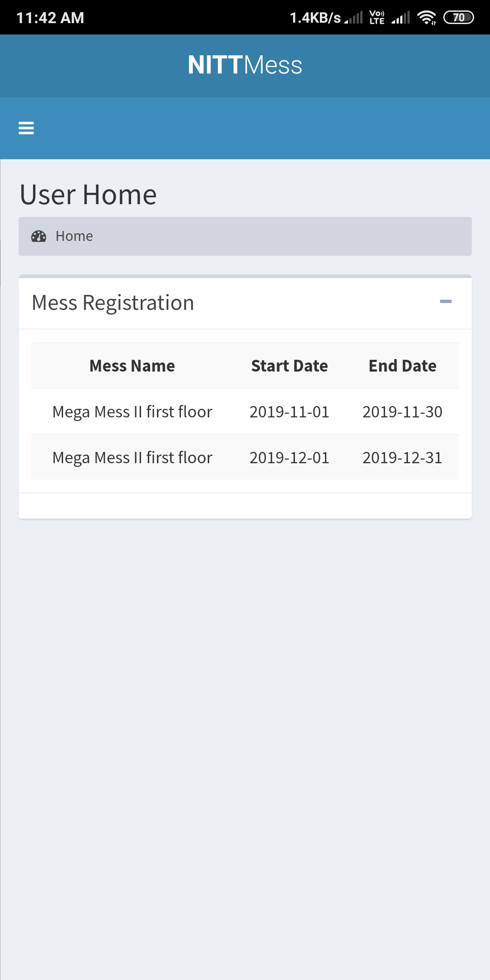Screen dimensions: 490x980
Task: Tap the second SIM signal bars
Action: (401, 18)
